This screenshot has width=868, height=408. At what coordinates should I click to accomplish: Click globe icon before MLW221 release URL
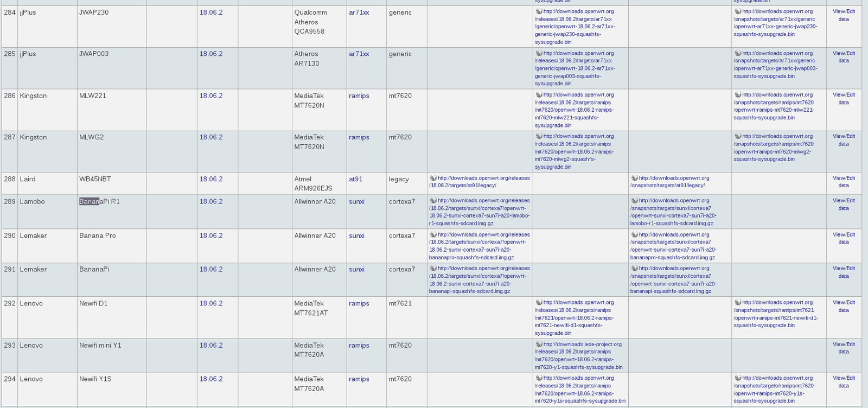point(539,95)
